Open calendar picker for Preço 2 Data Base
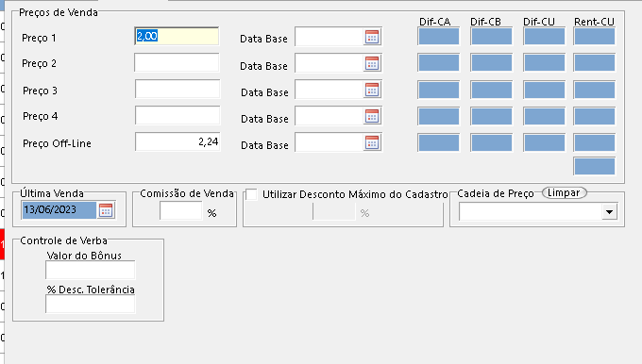The height and width of the screenshot is (364, 642). 372,63
